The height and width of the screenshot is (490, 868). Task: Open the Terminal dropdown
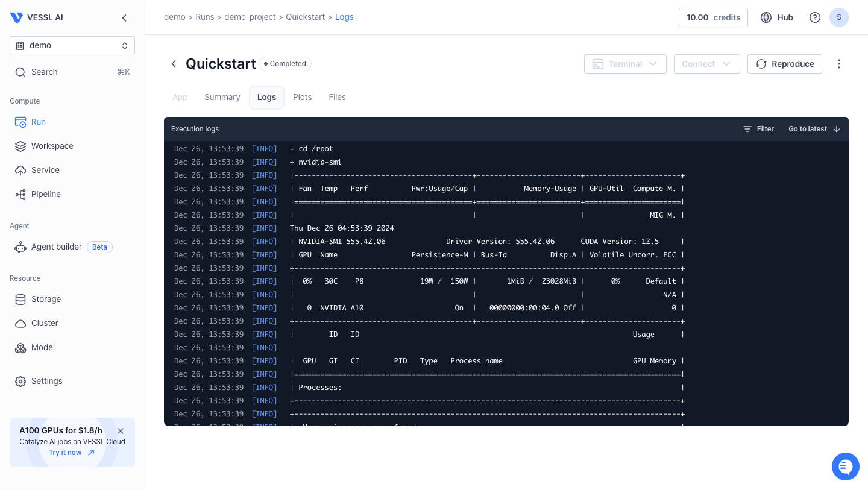click(x=625, y=64)
